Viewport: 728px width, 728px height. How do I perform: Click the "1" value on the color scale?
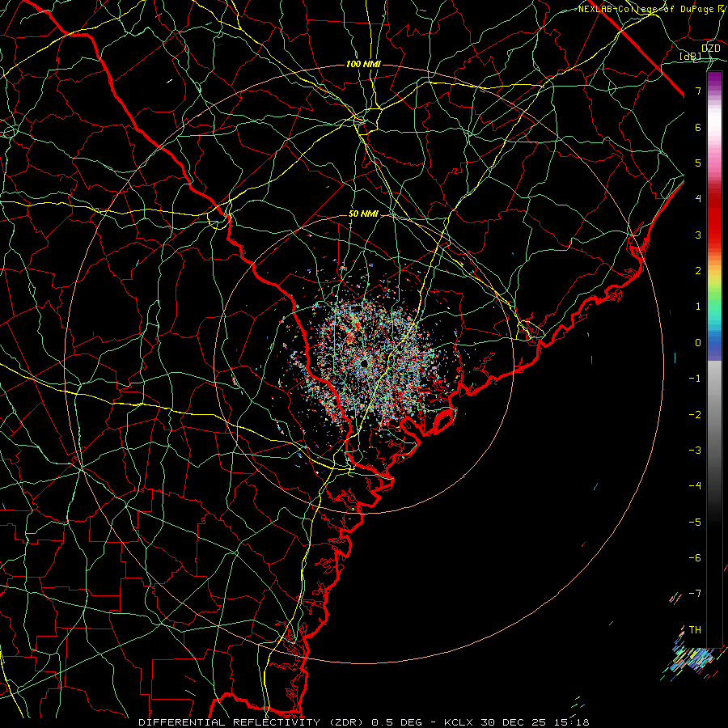pyautogui.click(x=698, y=307)
